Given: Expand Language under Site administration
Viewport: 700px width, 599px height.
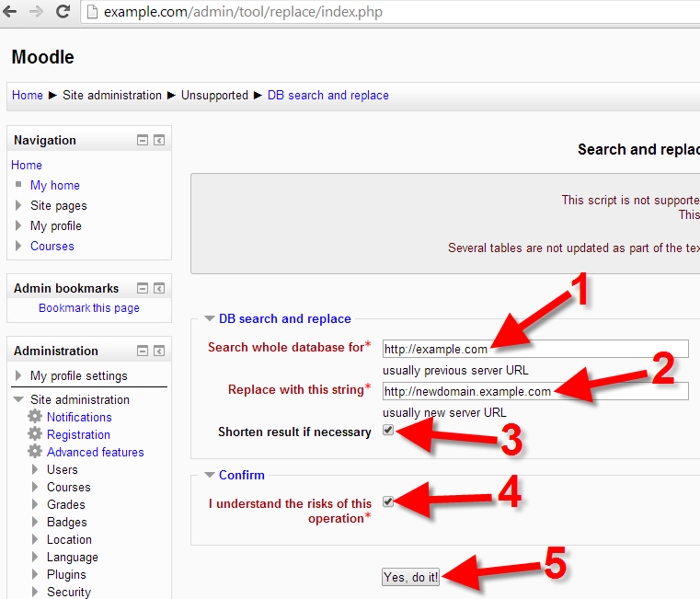Looking at the screenshot, I should click(x=35, y=557).
